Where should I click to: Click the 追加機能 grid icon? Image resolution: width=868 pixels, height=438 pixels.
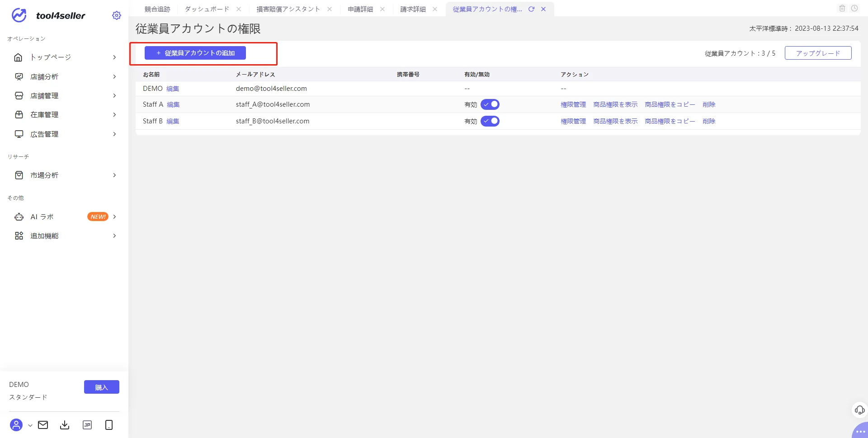[x=19, y=236]
